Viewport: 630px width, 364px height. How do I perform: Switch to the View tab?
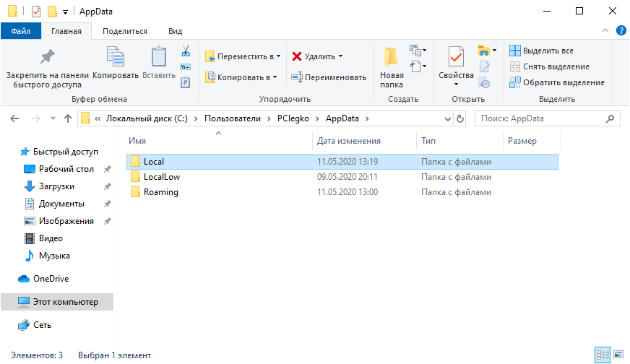click(175, 31)
